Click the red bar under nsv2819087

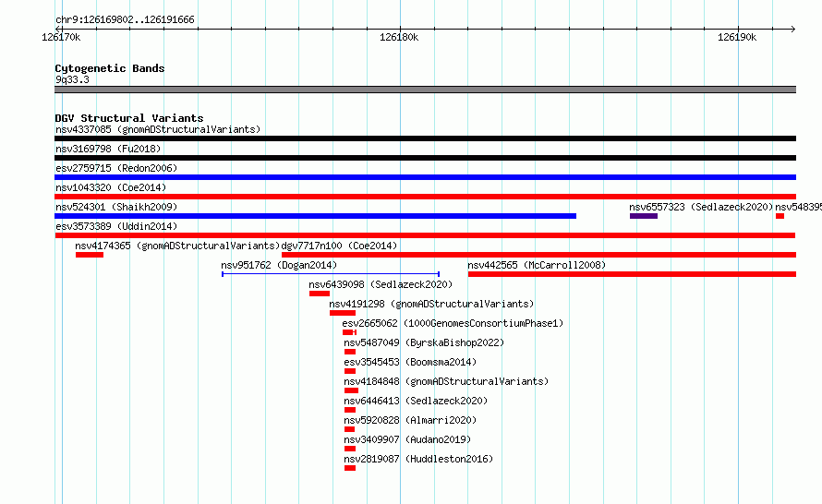pyautogui.click(x=350, y=468)
